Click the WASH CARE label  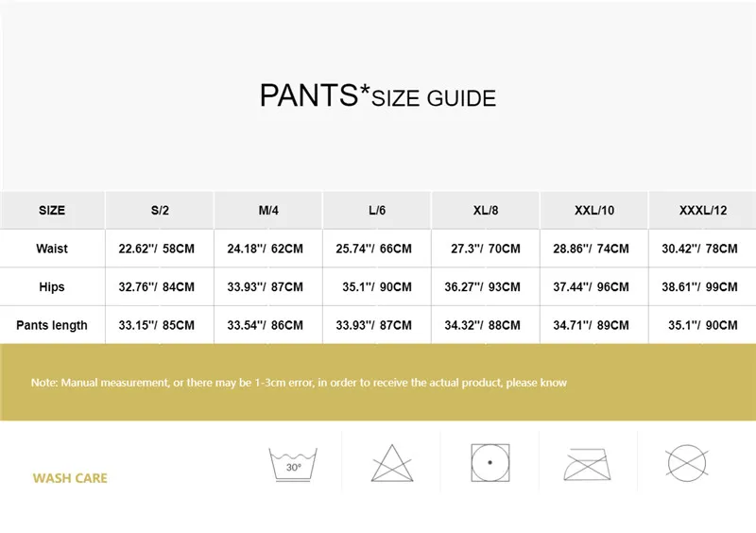click(x=70, y=478)
